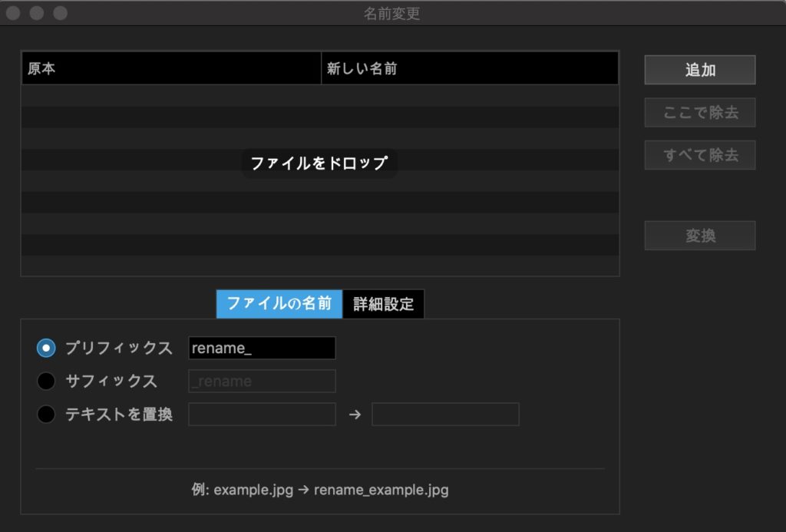
Task: Select the プリフィックス radio button
Action: click(x=46, y=348)
